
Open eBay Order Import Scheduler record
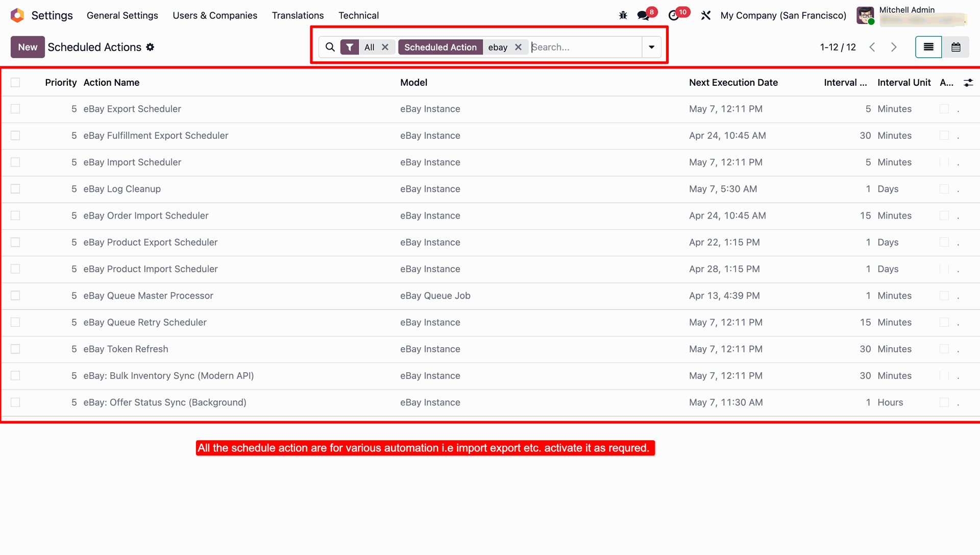coord(146,216)
